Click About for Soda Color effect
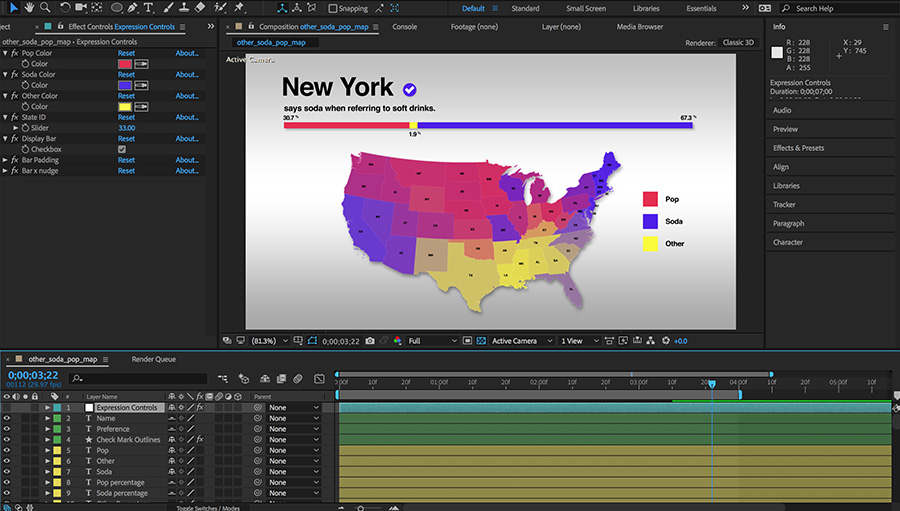 tap(187, 75)
